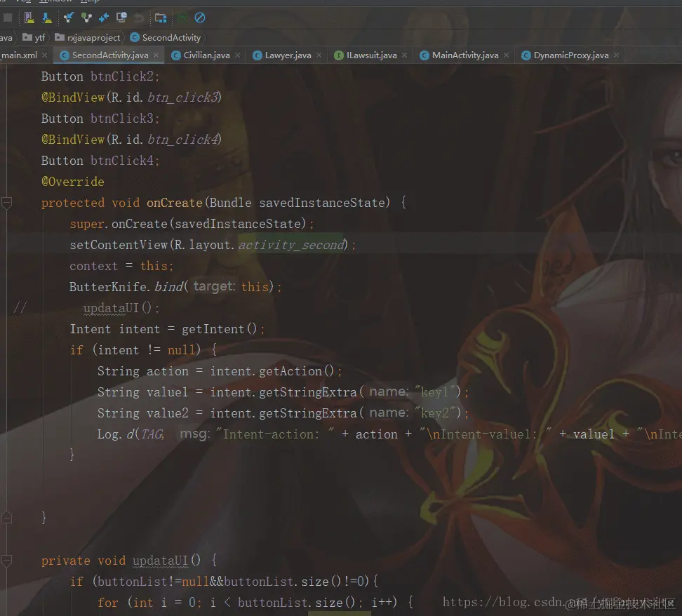Switch to the ILawsuit.java tab
The image size is (682, 616).
point(366,55)
